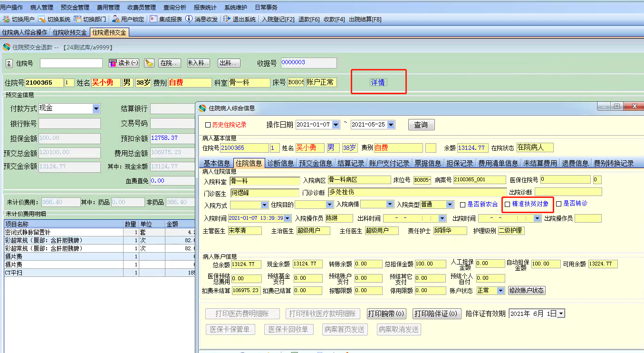
Task: Click the empty 住院号 search input field
Action: (71, 63)
